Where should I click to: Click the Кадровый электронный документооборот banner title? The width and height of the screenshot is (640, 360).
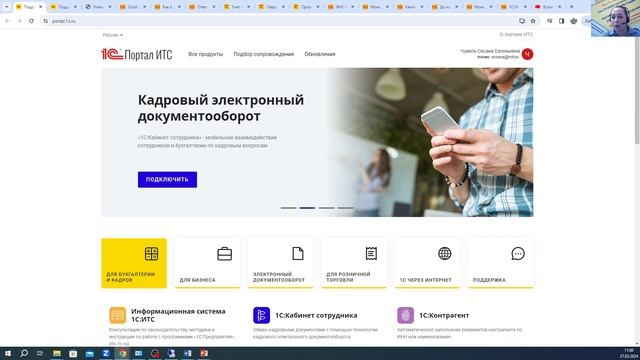pyautogui.click(x=221, y=108)
